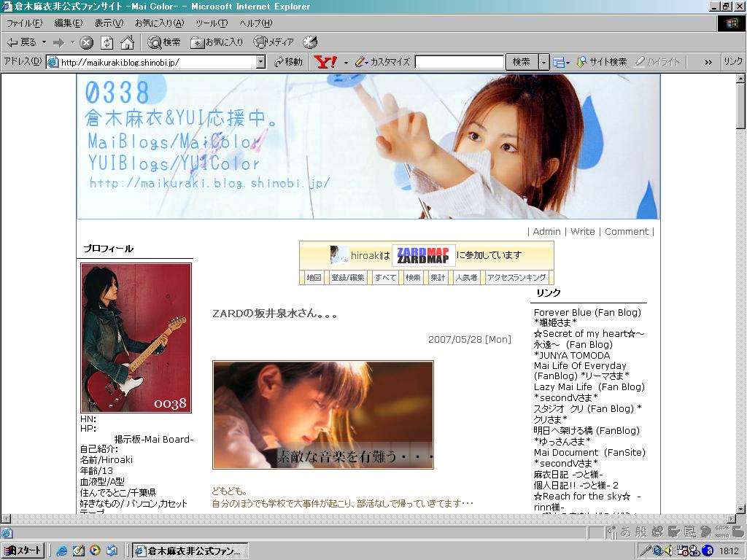Click the 地図 tab in ZARDMAP widget

pos(314,278)
